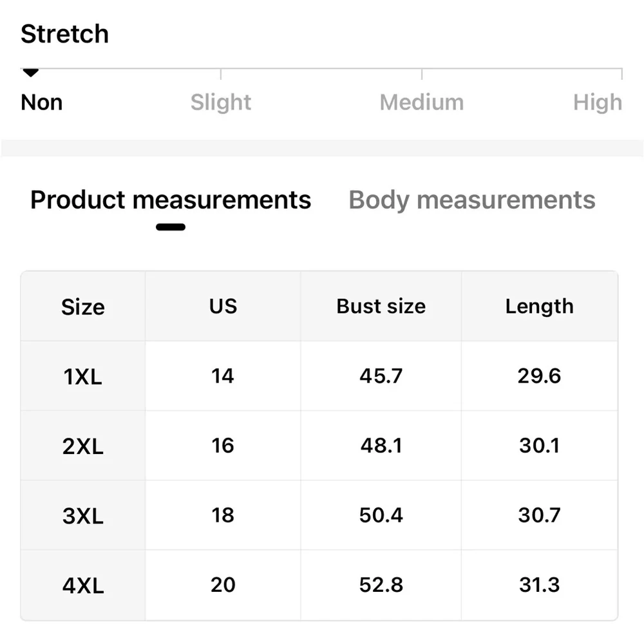Click the High stretch label
644x644 pixels.
(597, 102)
